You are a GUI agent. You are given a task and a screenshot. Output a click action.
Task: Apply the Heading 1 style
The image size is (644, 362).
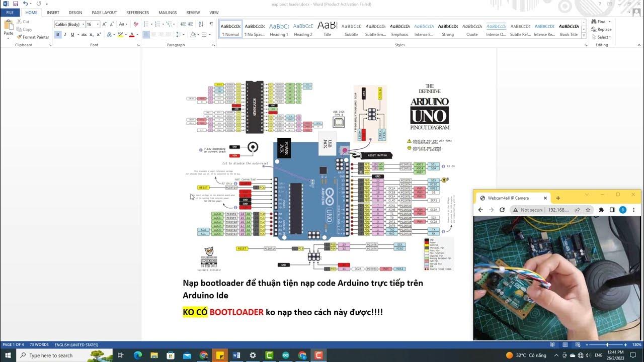tap(279, 30)
